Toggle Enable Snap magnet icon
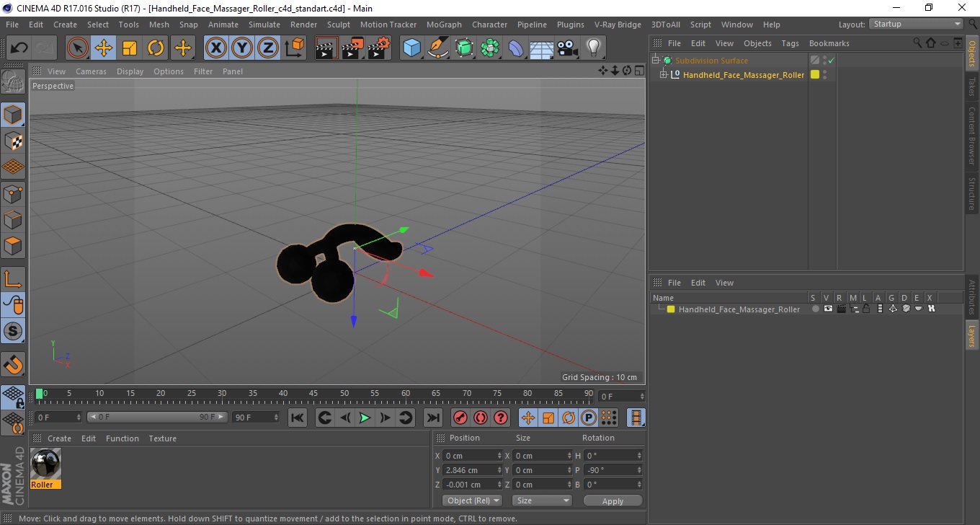The width and height of the screenshot is (980, 525). tap(14, 363)
